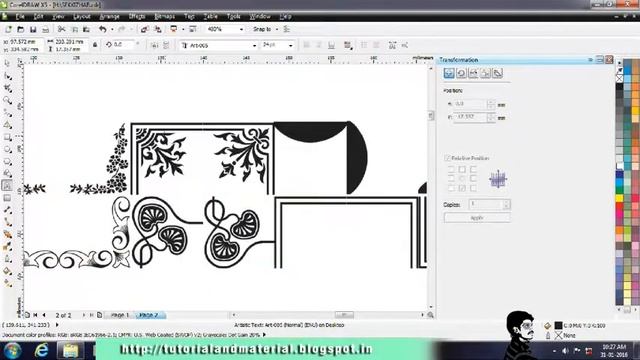Select the Pick tool in toolbox
640x360 pixels.
pyautogui.click(x=7, y=64)
